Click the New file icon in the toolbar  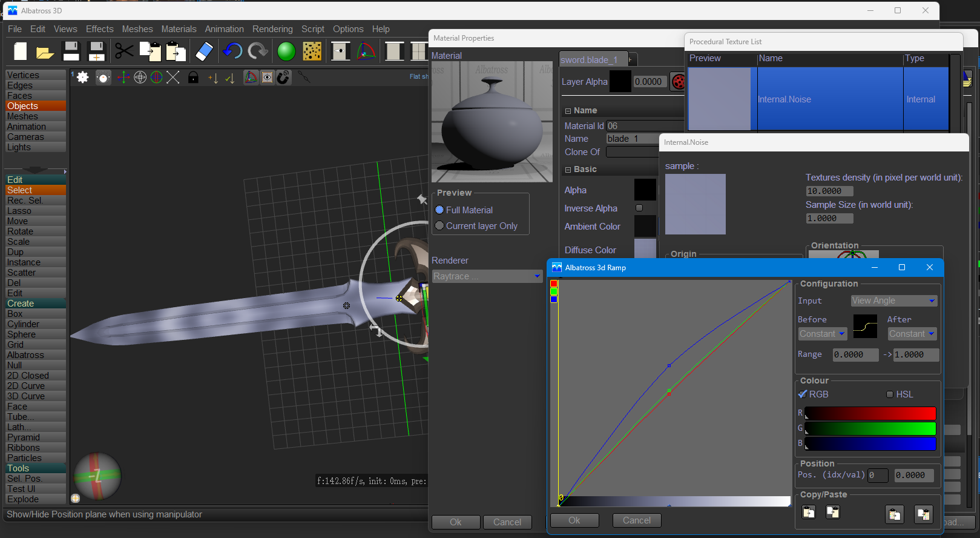[x=21, y=51]
